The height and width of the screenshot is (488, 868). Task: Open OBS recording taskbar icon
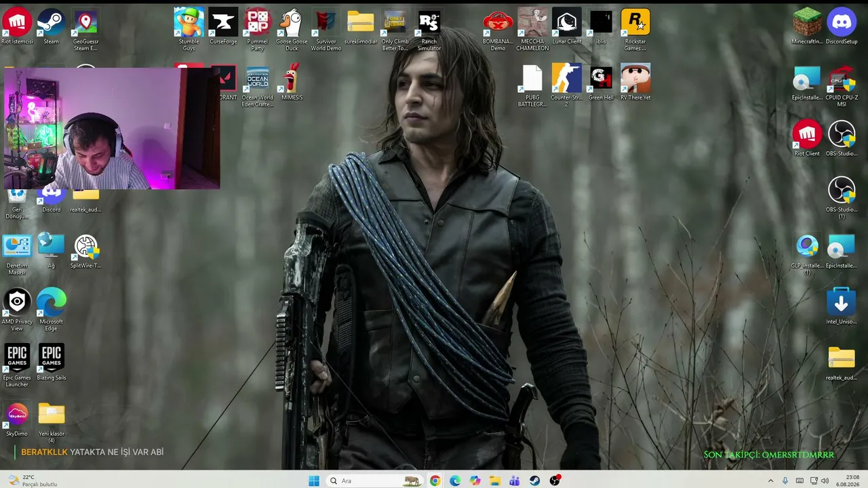tap(555, 481)
